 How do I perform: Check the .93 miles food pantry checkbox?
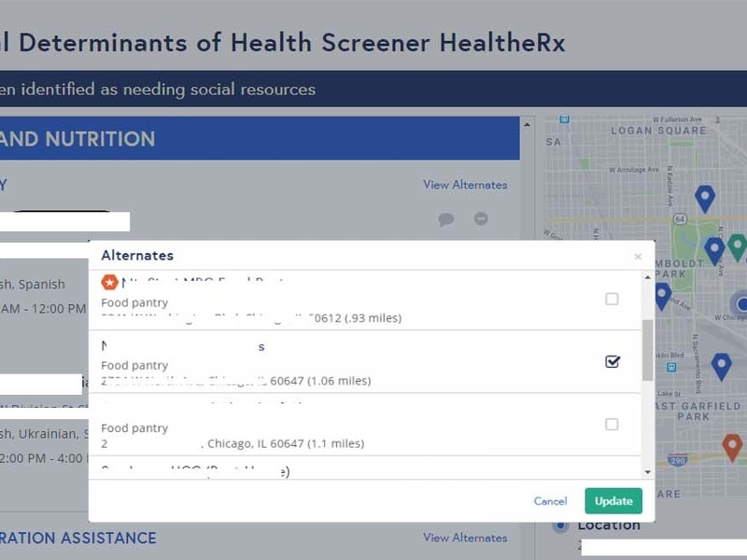(x=612, y=299)
